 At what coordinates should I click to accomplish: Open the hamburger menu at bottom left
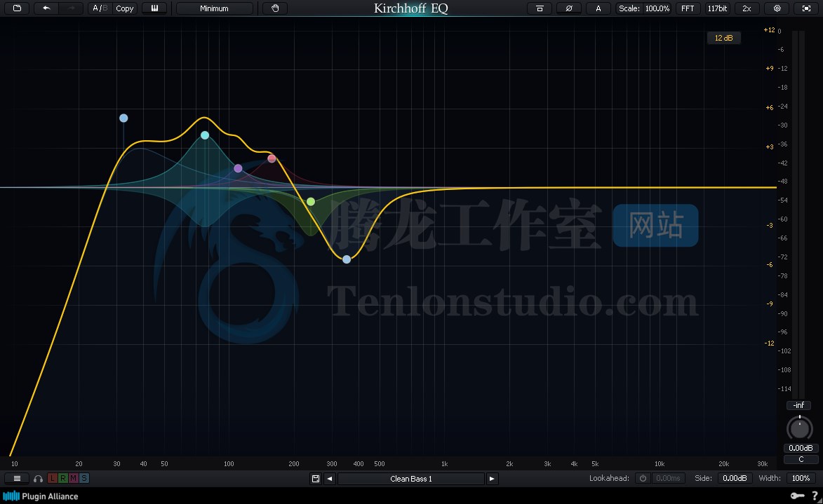coord(17,478)
